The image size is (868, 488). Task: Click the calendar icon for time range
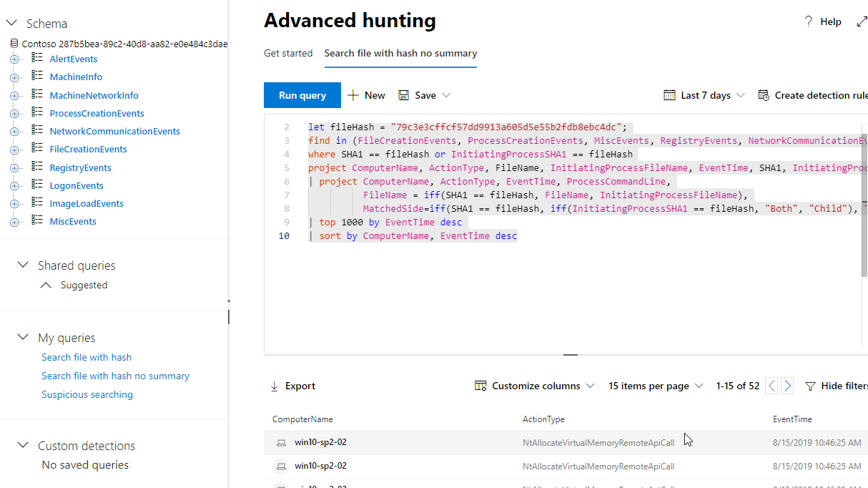pos(669,95)
